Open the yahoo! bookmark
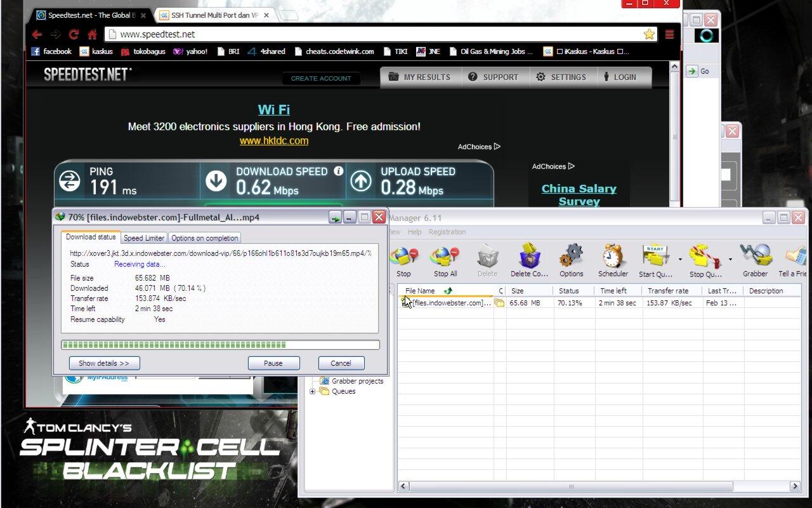This screenshot has height=508, width=812. pos(190,51)
